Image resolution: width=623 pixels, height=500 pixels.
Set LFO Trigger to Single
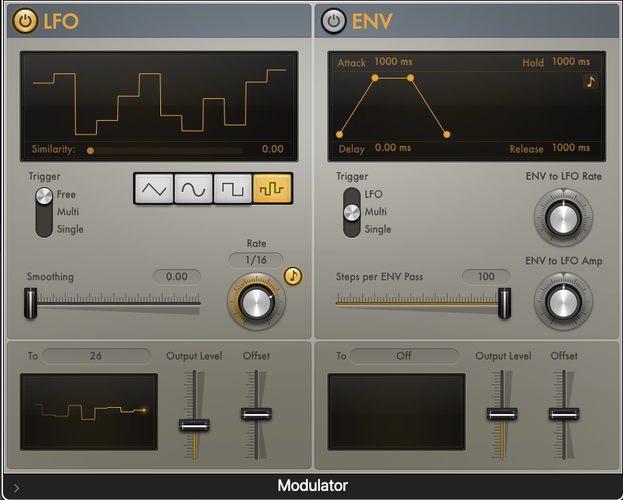click(70, 229)
